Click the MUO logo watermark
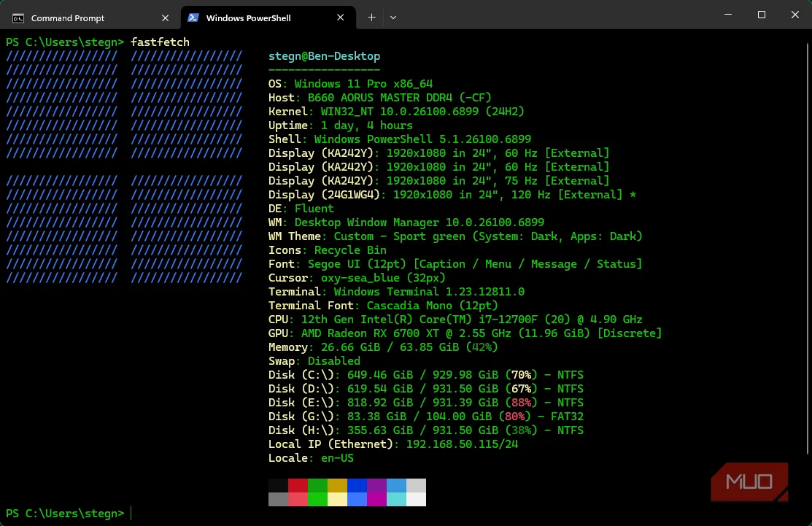 tap(749, 482)
